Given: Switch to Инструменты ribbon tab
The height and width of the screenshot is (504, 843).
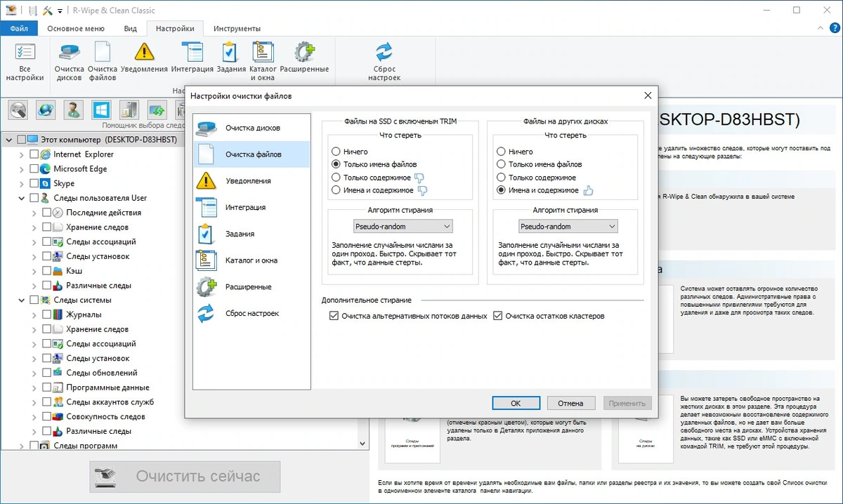Looking at the screenshot, I should (x=237, y=29).
